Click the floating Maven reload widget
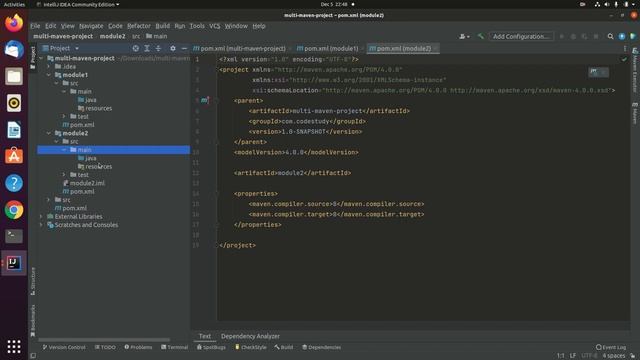640x360 pixels. tap(598, 72)
